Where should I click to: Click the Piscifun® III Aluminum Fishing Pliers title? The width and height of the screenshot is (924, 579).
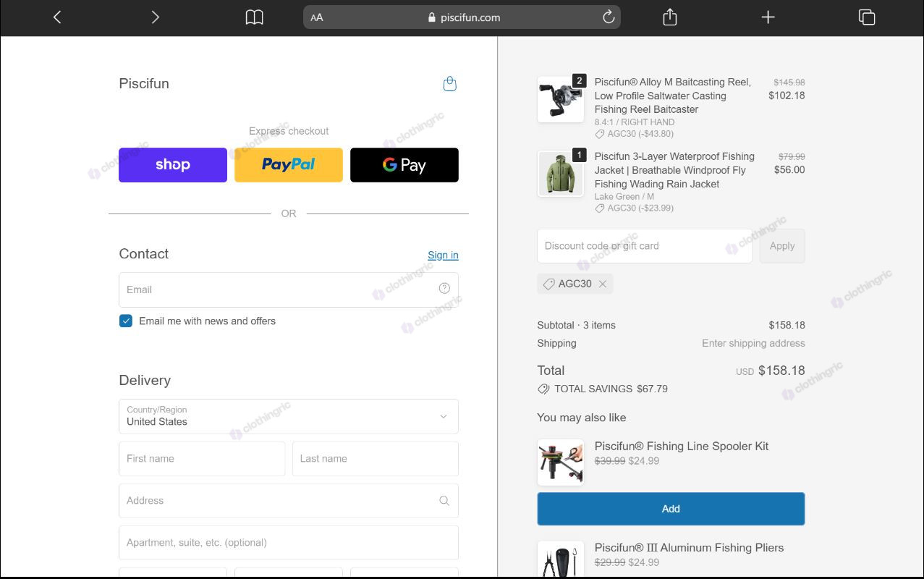tap(689, 547)
